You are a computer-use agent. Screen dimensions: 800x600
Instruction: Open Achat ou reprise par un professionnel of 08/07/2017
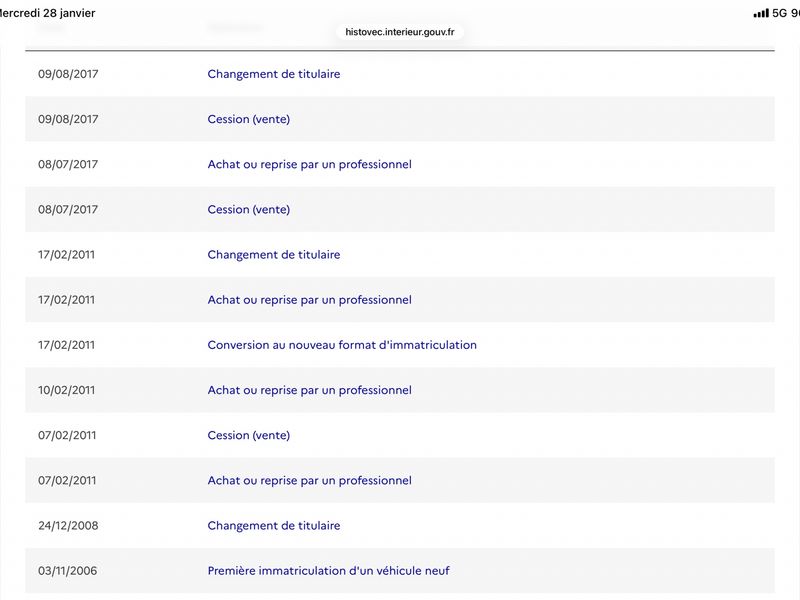pos(309,164)
